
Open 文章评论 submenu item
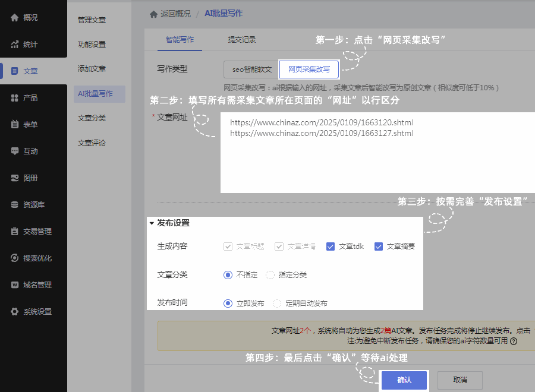tap(92, 143)
